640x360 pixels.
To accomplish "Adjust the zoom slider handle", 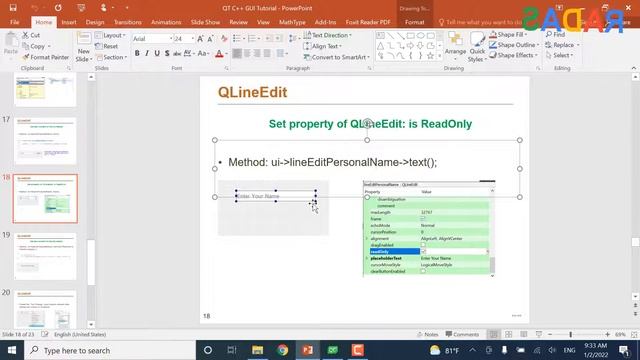I will (571, 334).
